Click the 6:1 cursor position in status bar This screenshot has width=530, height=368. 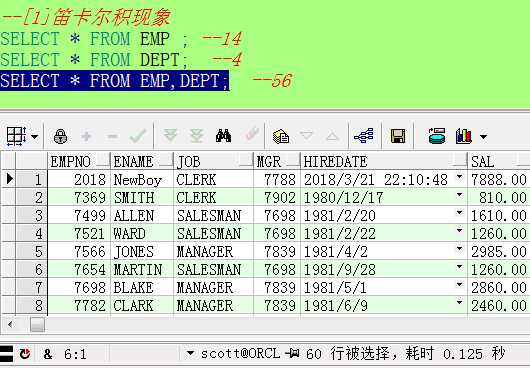point(75,354)
